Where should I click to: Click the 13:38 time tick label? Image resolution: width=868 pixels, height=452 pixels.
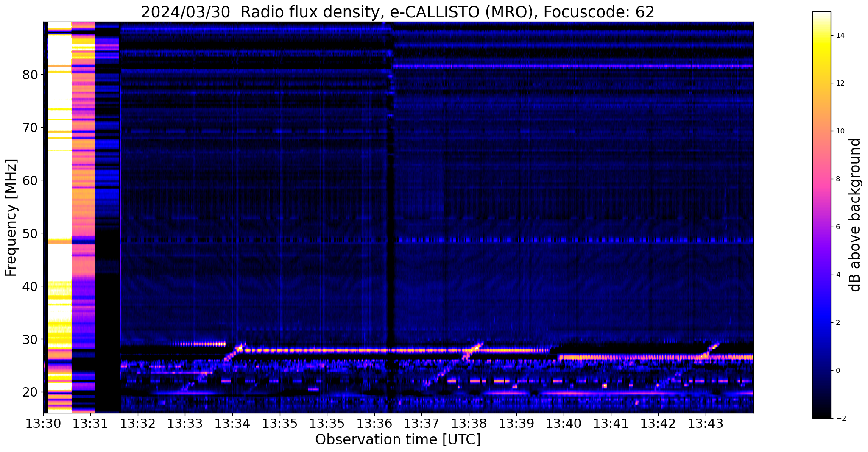click(469, 423)
